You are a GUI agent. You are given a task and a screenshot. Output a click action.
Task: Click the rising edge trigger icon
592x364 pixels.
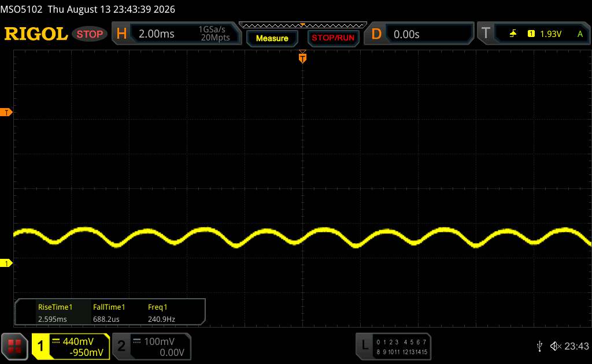tap(513, 34)
